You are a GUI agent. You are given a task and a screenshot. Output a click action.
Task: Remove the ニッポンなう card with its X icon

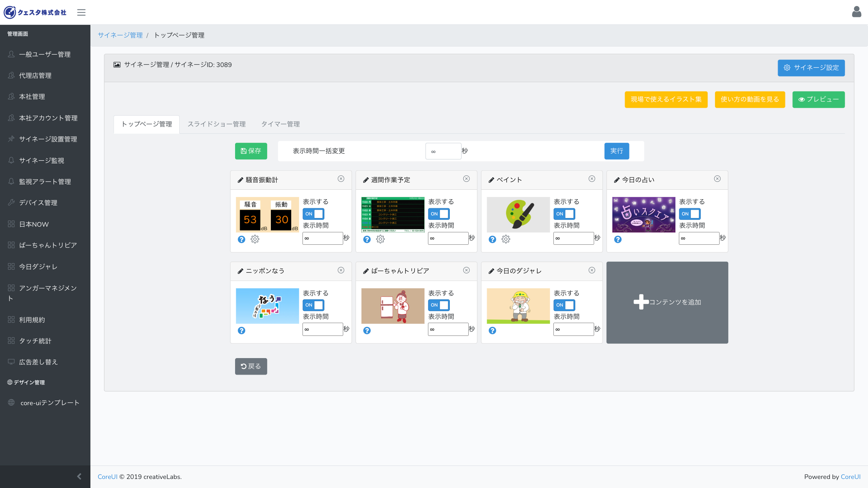pyautogui.click(x=341, y=270)
